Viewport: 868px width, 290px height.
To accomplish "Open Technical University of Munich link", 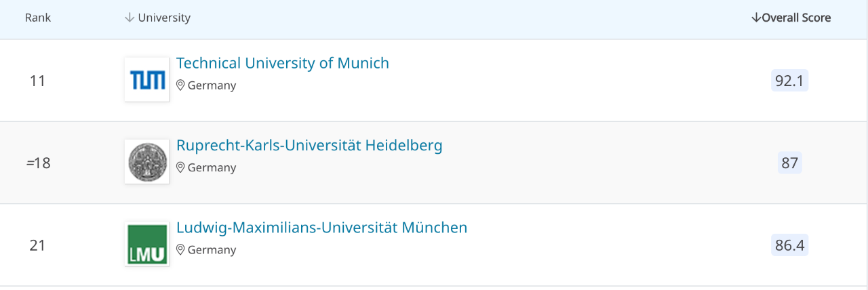I will (283, 63).
